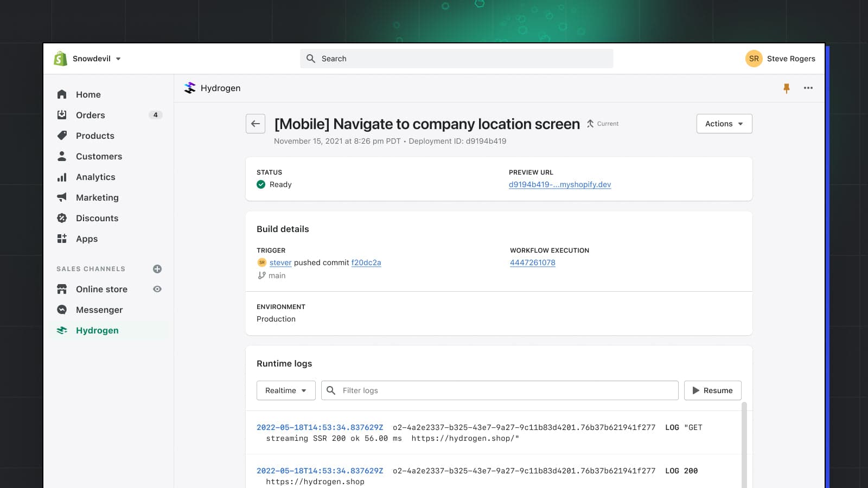This screenshot has height=488, width=868.
Task: Open the Realtime log range dropdown
Action: pos(286,390)
